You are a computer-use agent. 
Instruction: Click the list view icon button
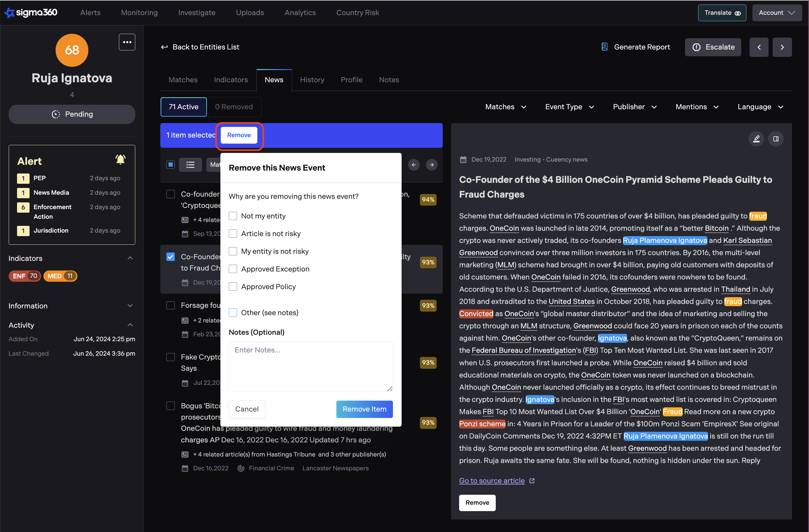tap(190, 165)
